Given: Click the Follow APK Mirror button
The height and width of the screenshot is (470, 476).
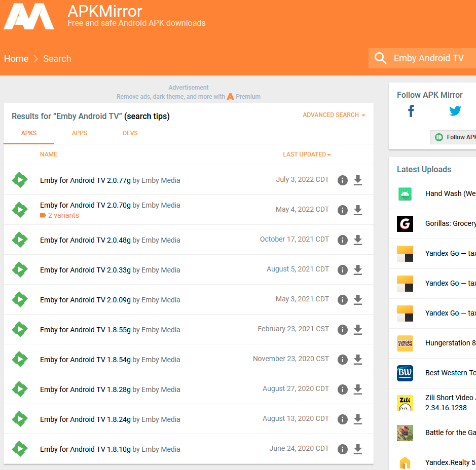Looking at the screenshot, I should [x=454, y=137].
